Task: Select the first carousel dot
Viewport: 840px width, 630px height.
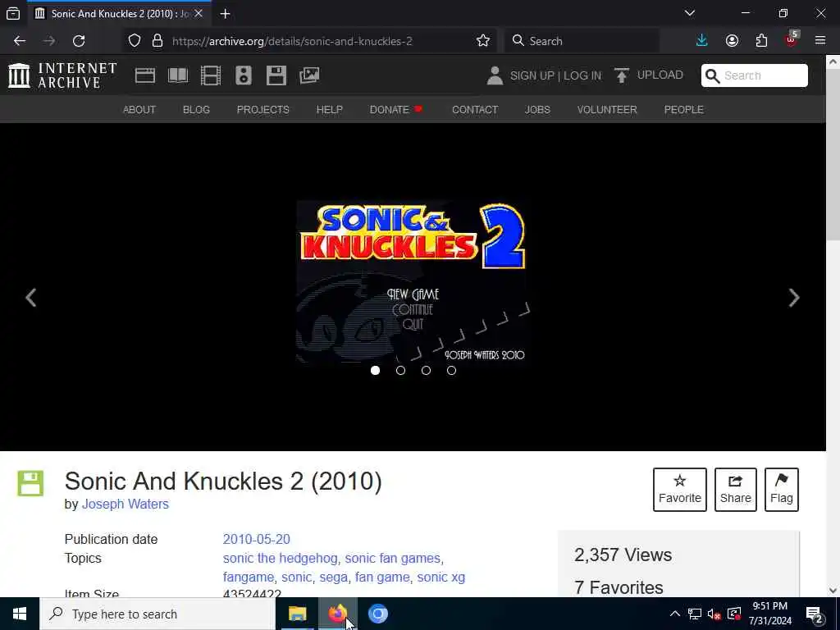Action: [375, 370]
